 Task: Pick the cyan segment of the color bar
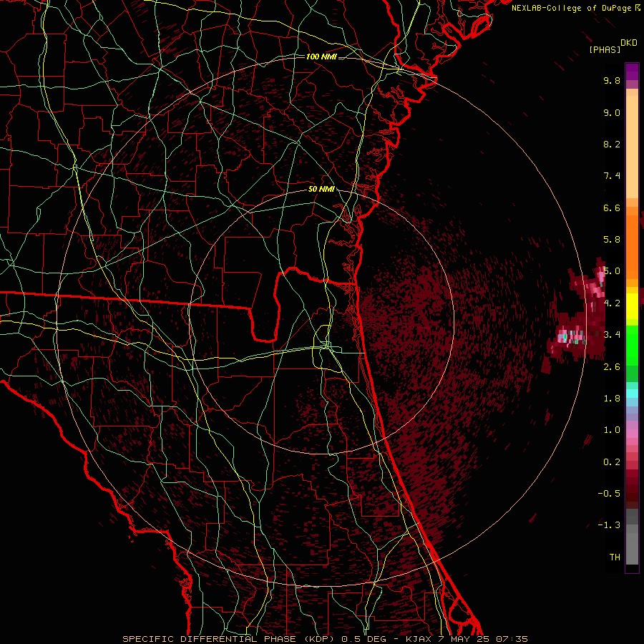[632, 394]
